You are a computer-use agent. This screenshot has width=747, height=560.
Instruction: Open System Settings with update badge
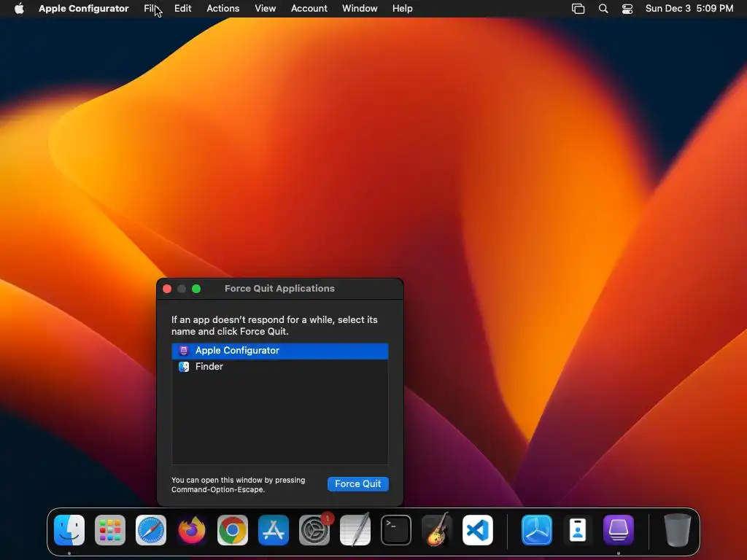coord(314,530)
